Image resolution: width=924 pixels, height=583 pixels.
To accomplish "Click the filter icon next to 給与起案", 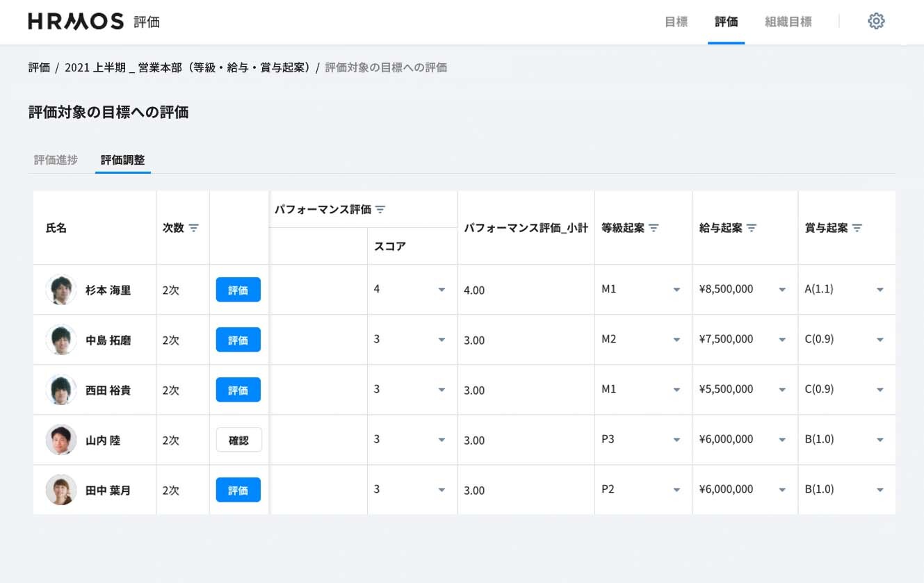I will pyautogui.click(x=752, y=228).
